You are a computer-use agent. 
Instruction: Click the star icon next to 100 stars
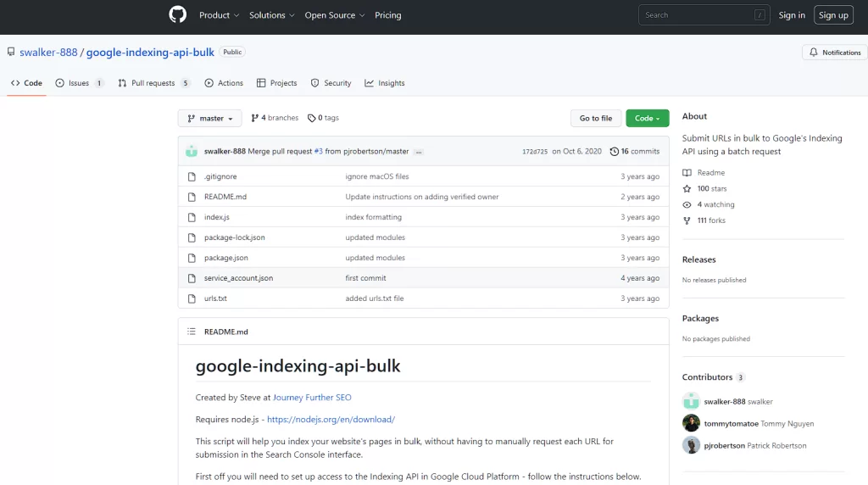point(687,189)
